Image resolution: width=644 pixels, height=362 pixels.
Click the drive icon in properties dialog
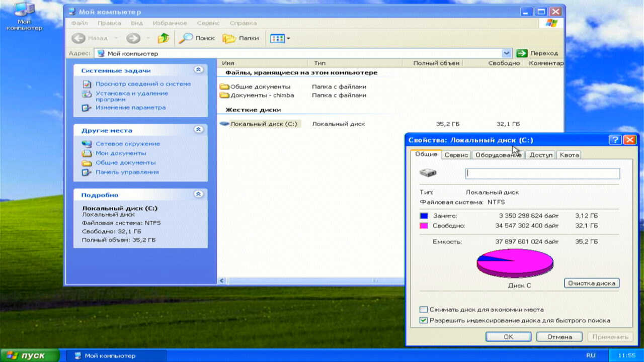click(428, 173)
